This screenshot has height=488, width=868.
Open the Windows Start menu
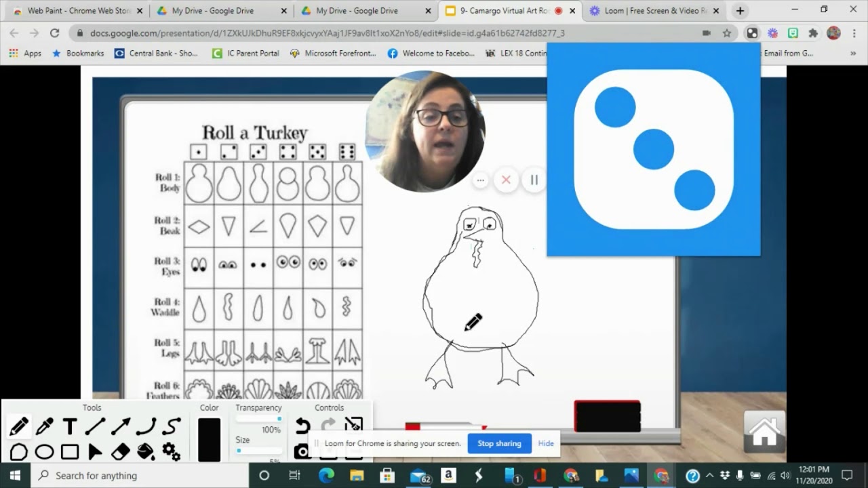pos(15,475)
